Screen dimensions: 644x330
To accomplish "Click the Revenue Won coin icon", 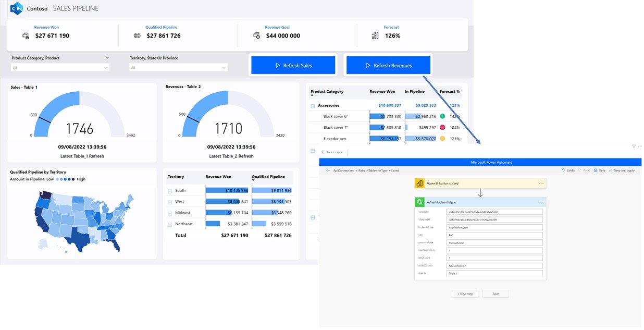I will 26,35.
